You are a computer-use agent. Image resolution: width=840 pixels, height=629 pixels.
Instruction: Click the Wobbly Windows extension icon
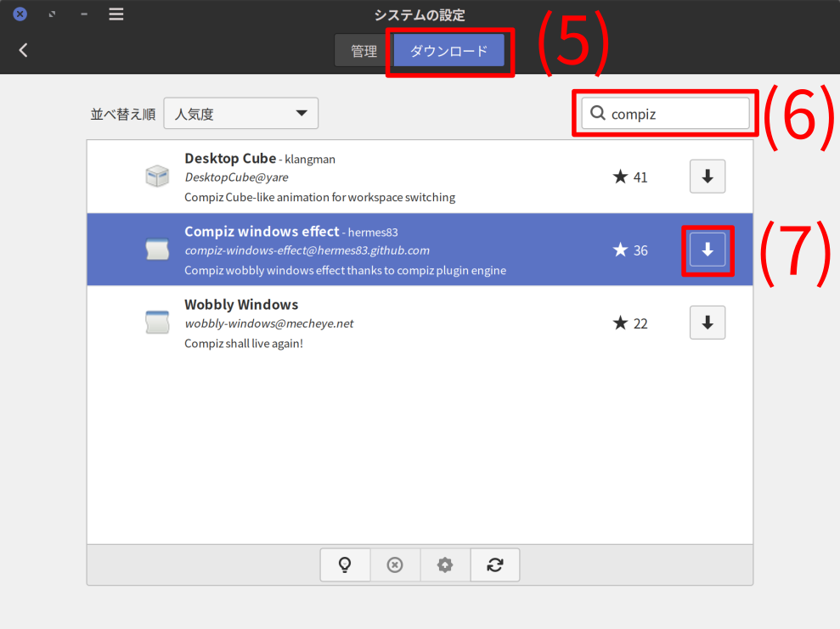pos(157,323)
